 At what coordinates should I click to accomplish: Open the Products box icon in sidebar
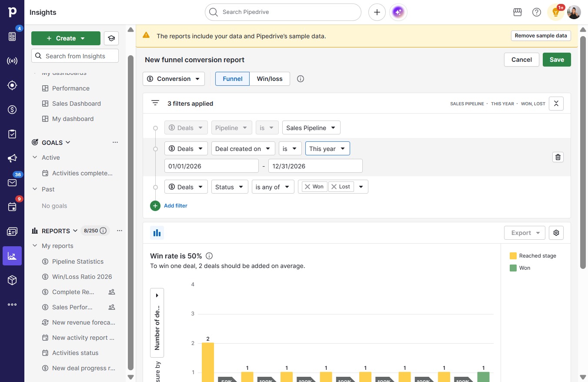point(12,280)
